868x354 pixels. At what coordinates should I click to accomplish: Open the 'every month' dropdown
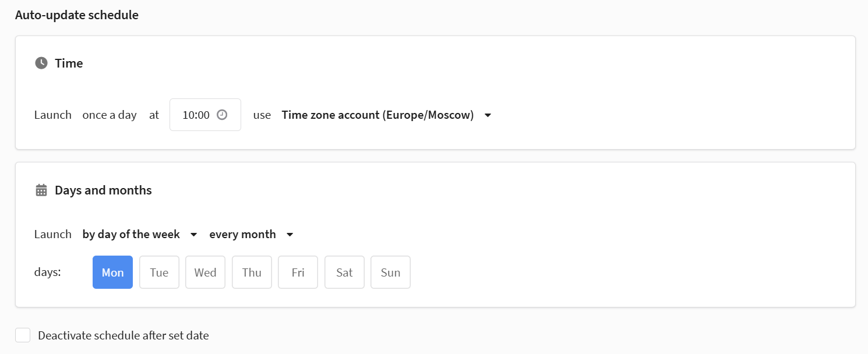pyautogui.click(x=242, y=234)
